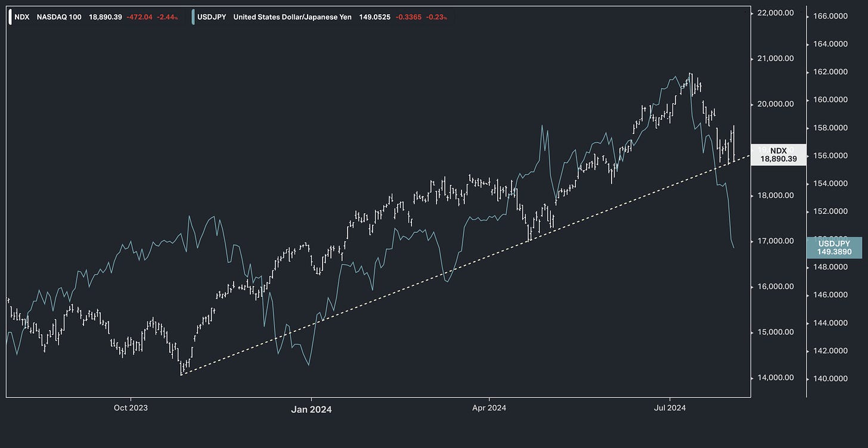The width and height of the screenshot is (868, 448).
Task: Click the 21,000.00 NDX axis label
Action: [776, 58]
